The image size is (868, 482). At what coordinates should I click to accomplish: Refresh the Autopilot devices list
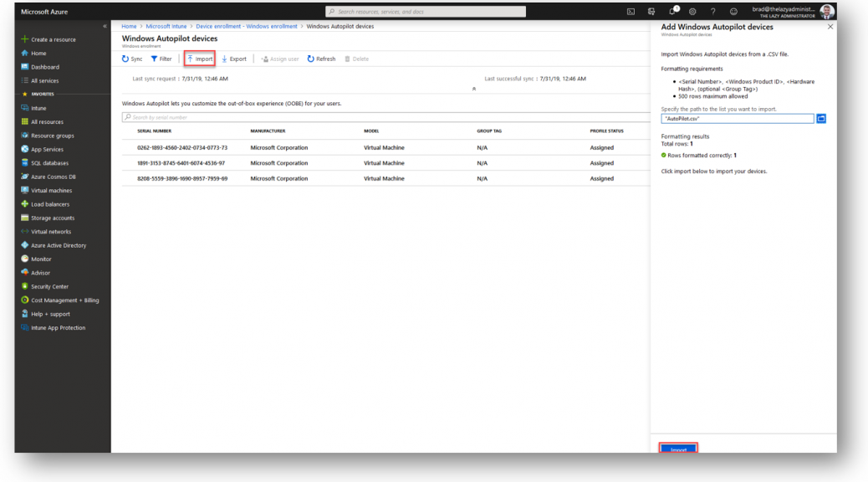[x=322, y=59]
